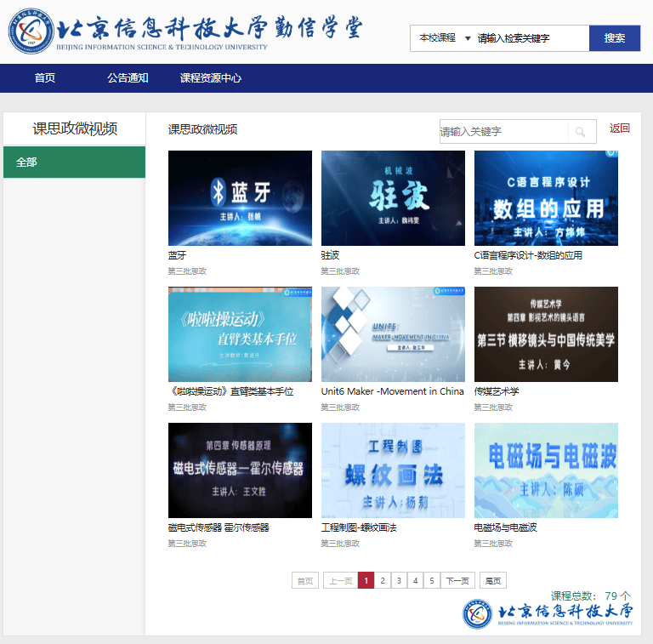This screenshot has width=653, height=644.
Task: Click 第三批思政 label under 电磁场与电磁波
Action: [493, 544]
